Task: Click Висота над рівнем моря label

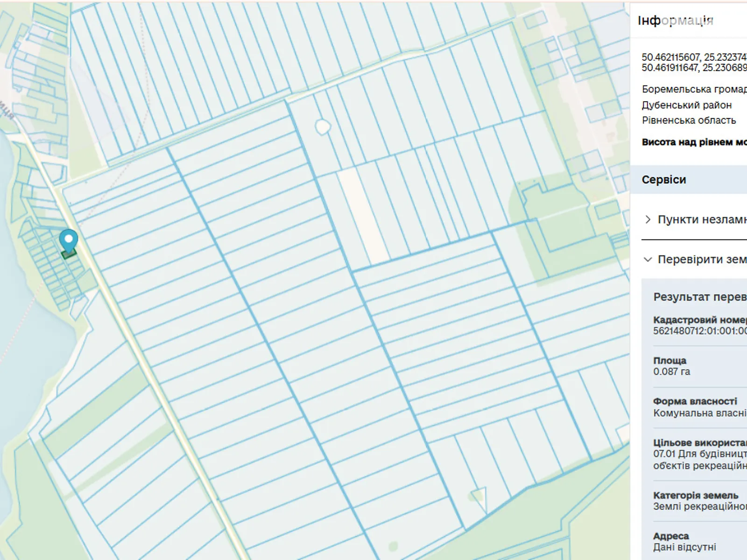Action: click(x=694, y=142)
